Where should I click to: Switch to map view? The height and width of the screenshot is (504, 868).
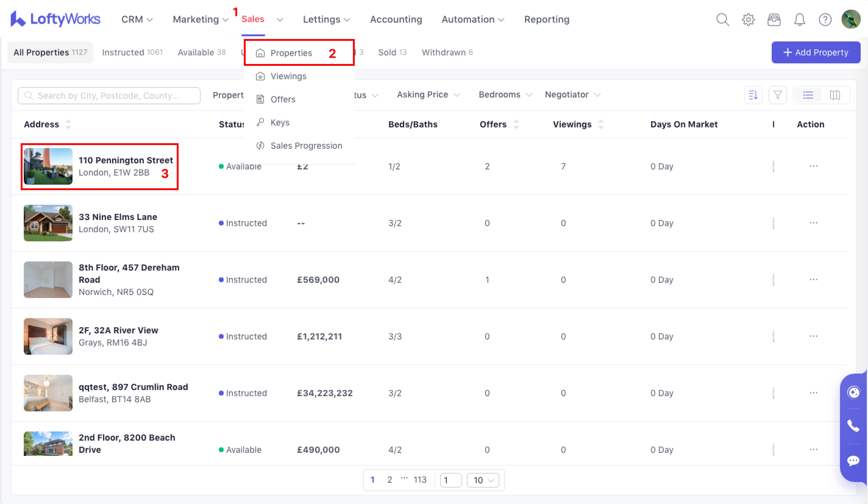tap(835, 95)
